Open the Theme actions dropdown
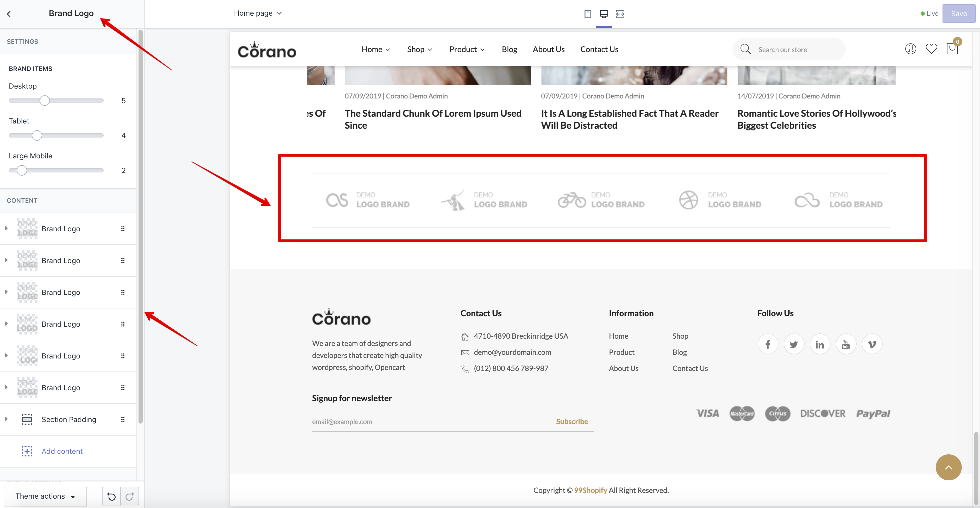The image size is (980, 508). coord(45,496)
